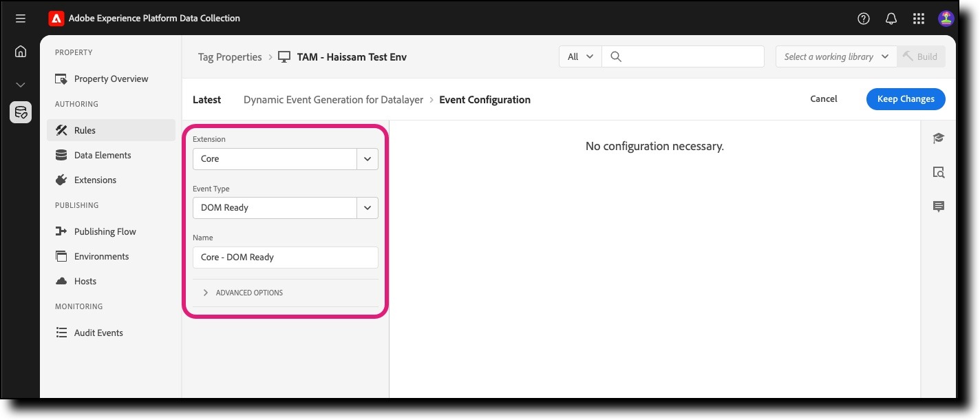Screen dimensions: 980x420
Task: Click the Audit Events list icon
Action: (61, 333)
